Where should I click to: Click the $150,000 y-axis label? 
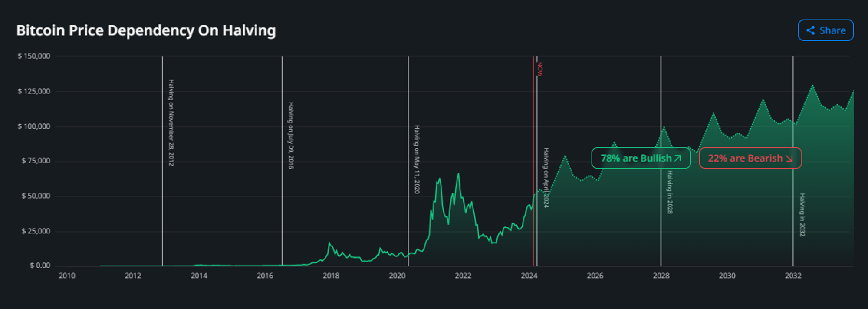pyautogui.click(x=34, y=56)
